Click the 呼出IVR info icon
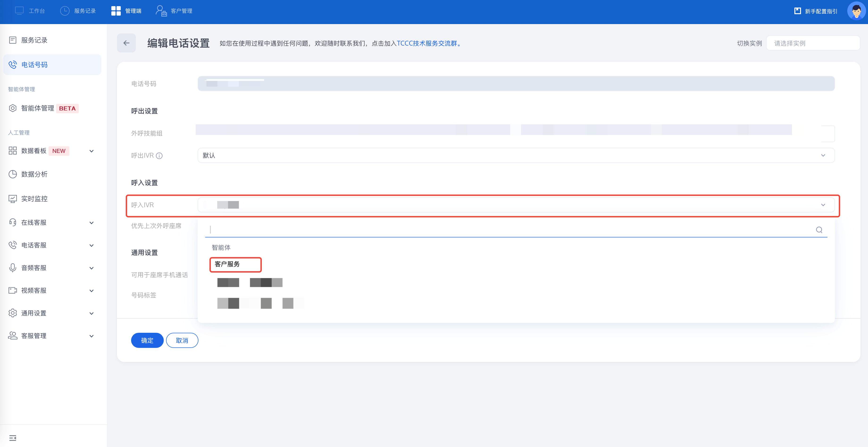This screenshot has height=447, width=868. tap(159, 156)
